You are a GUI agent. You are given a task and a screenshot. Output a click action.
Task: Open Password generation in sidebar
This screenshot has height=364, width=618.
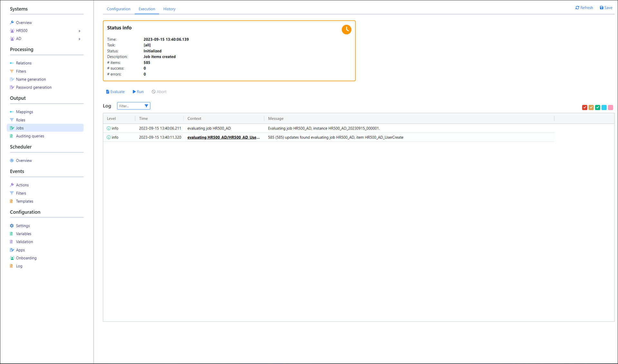[x=33, y=88]
